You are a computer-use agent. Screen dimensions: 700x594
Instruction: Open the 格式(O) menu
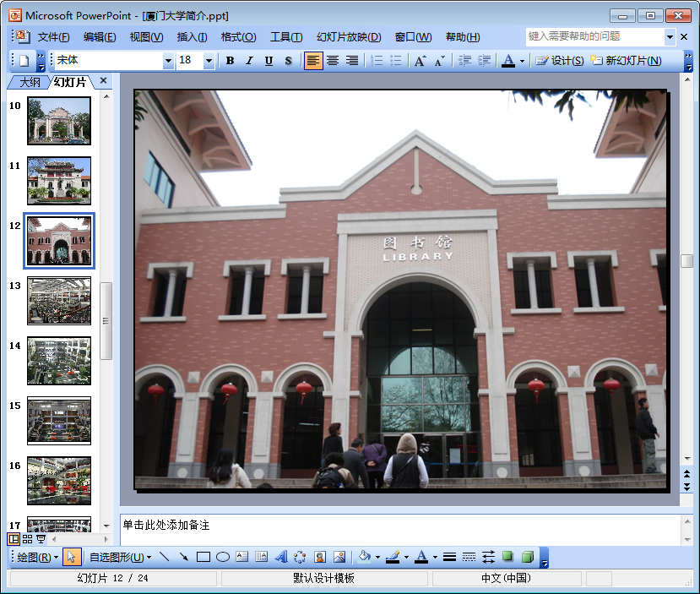238,37
